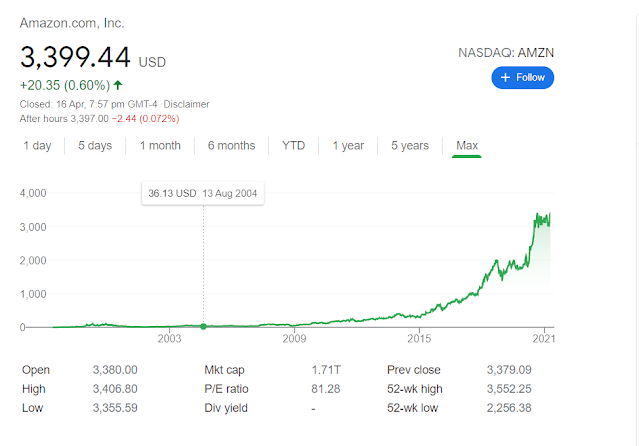Click the blue Follow button
This screenshot has height=446, width=639.
coord(522,77)
